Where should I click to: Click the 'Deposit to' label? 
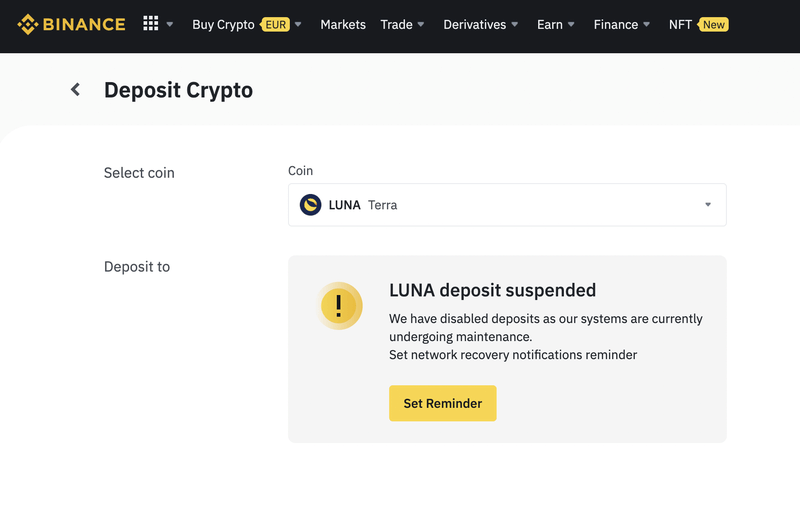point(137,267)
